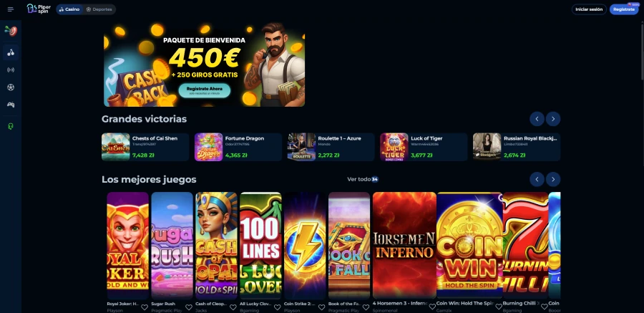Screen dimensions: 644x313
Task: Click Regístrate Ahora on welcome banner
Action: pyautogui.click(x=204, y=90)
